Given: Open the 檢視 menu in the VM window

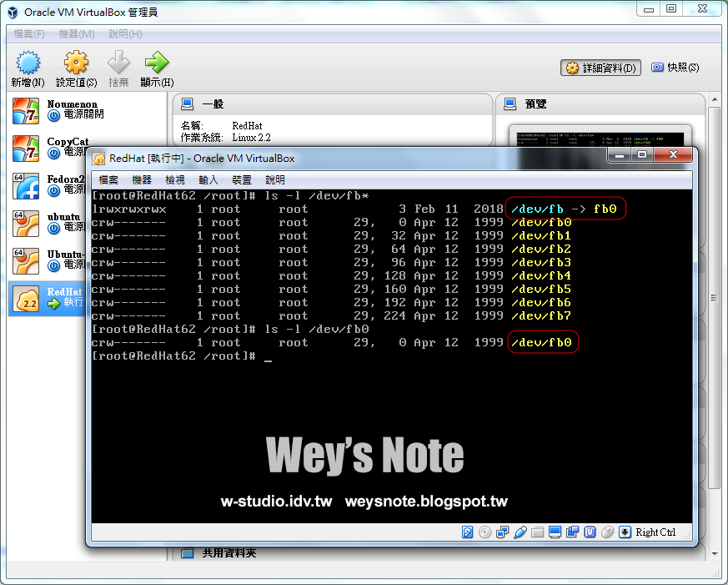Looking at the screenshot, I should click(x=174, y=179).
